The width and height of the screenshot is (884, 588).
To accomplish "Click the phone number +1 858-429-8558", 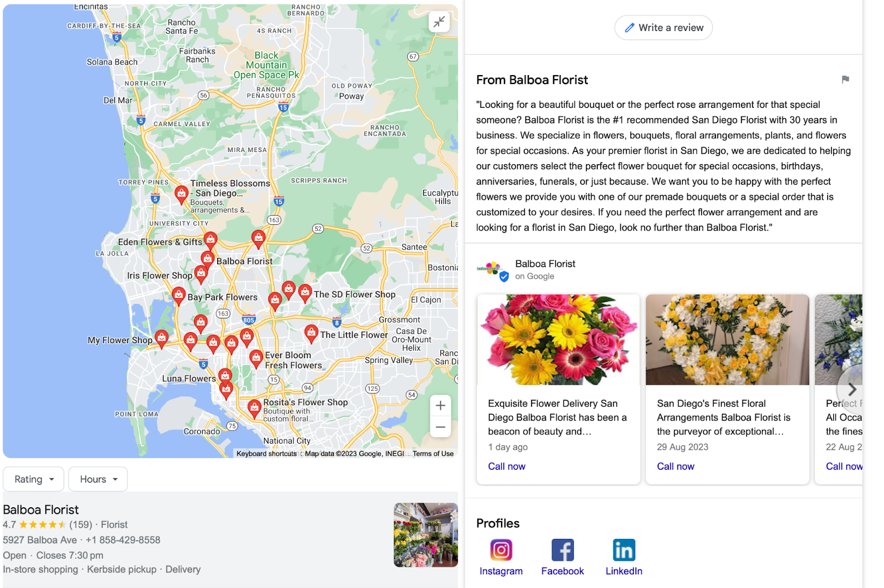I will pos(124,540).
